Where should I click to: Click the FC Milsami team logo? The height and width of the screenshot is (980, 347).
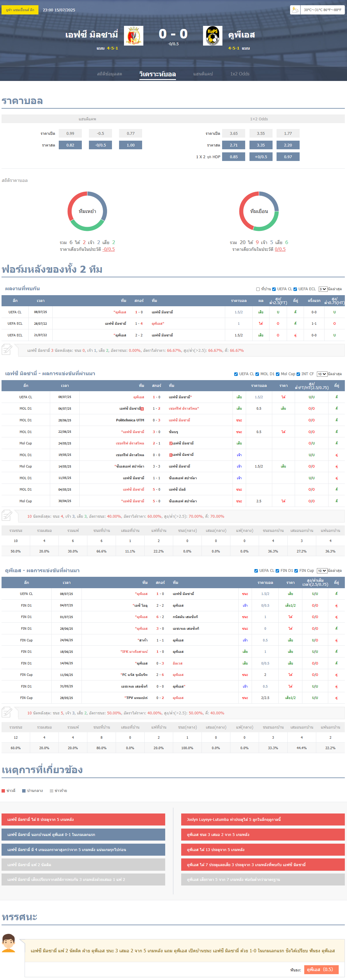134,36
